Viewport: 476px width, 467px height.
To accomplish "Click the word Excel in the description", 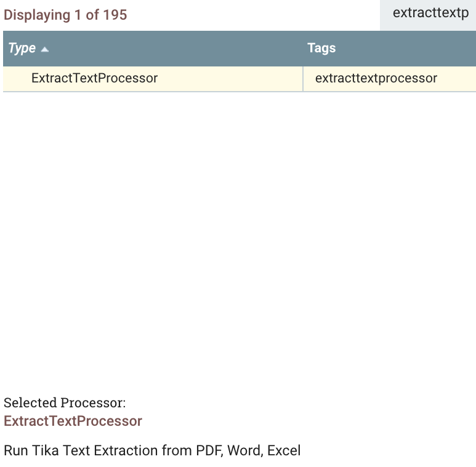I will click(284, 450).
